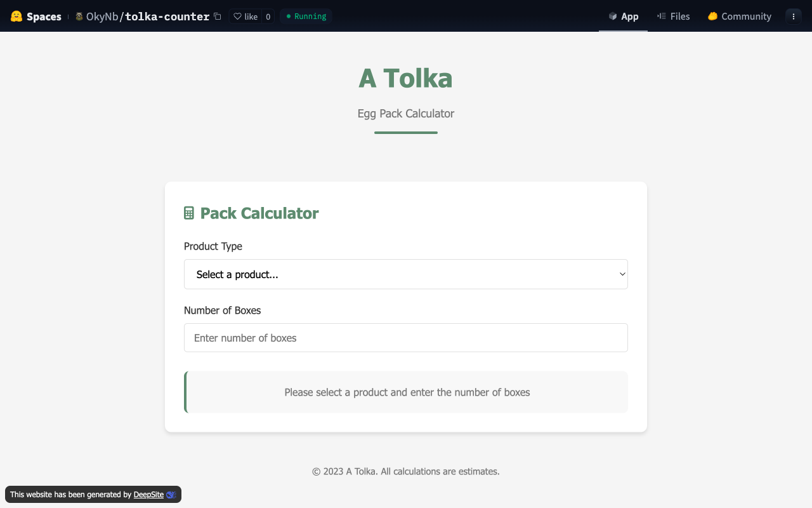Click the Spaces text link
812x508 pixels.
click(x=44, y=17)
